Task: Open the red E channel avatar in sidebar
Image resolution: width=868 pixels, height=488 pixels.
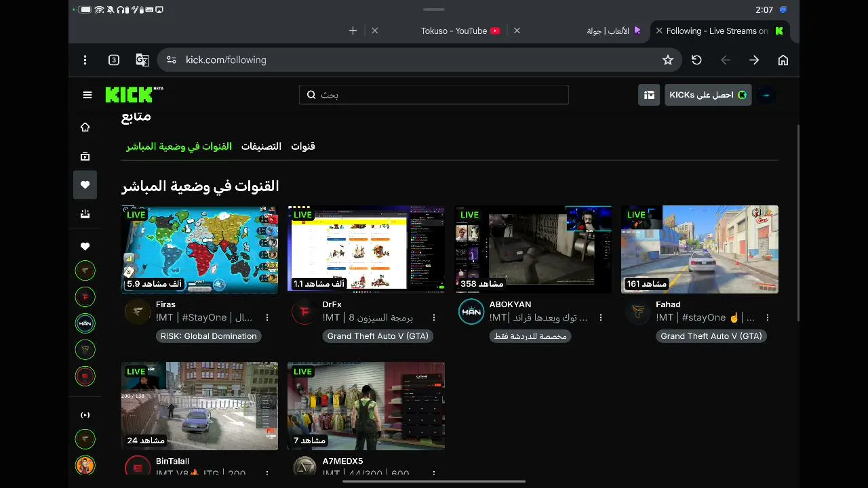Action: [85, 375]
